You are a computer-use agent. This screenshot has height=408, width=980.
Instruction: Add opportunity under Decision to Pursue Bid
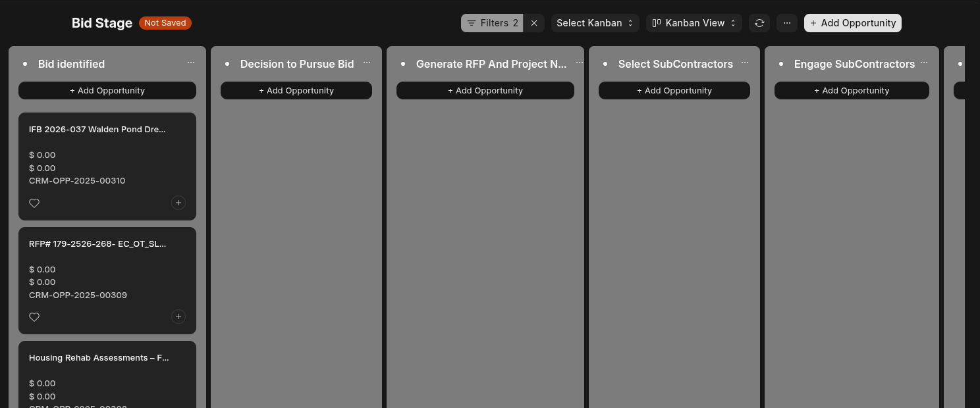[x=296, y=91]
